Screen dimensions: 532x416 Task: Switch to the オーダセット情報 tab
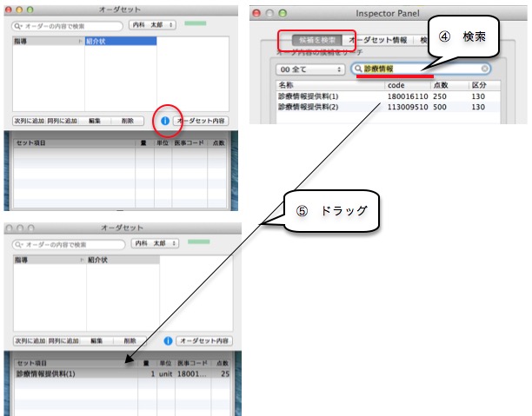[x=379, y=40]
